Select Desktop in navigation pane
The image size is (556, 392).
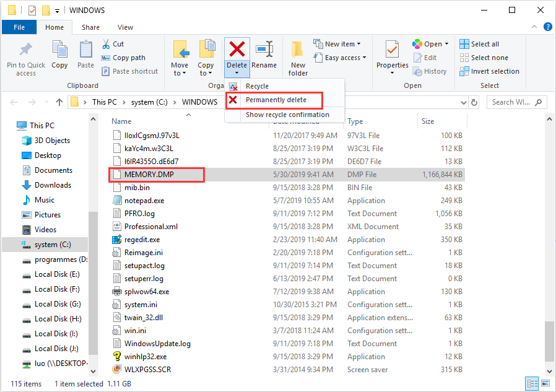(x=41, y=155)
